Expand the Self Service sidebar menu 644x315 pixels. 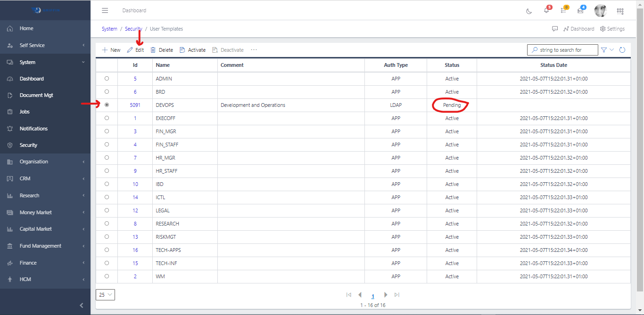coord(45,45)
